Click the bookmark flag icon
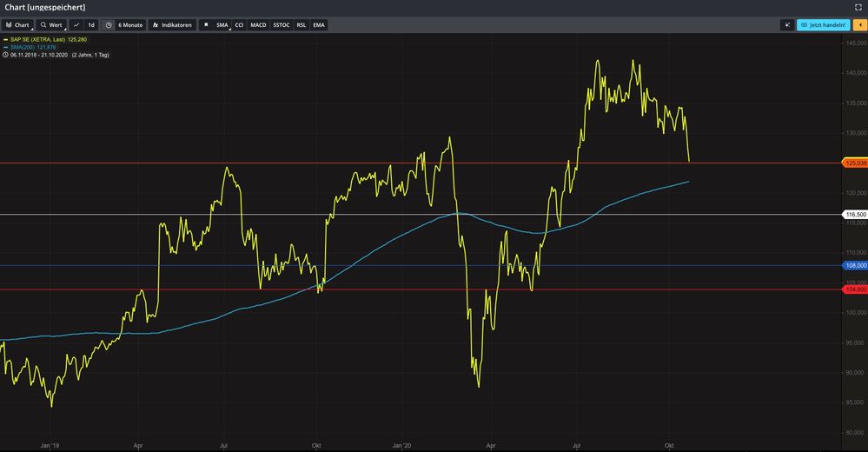Viewport: 868px width, 452px height. (206, 25)
